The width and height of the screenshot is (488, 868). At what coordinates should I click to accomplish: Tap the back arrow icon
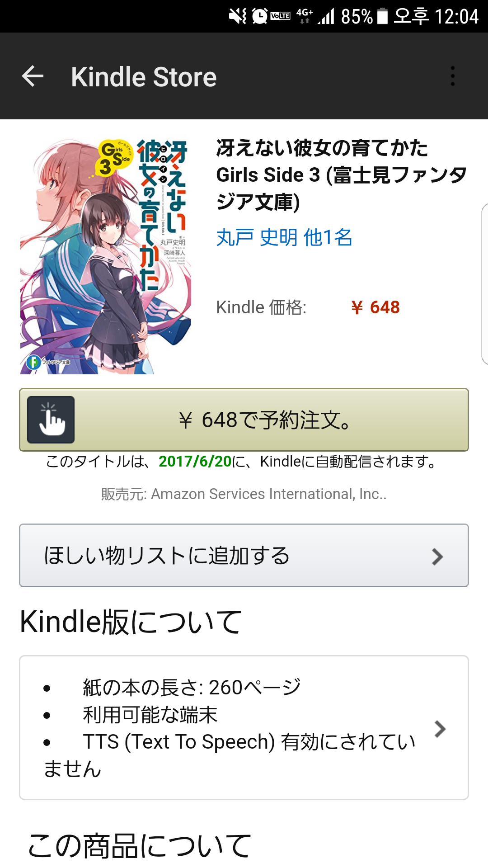point(33,76)
